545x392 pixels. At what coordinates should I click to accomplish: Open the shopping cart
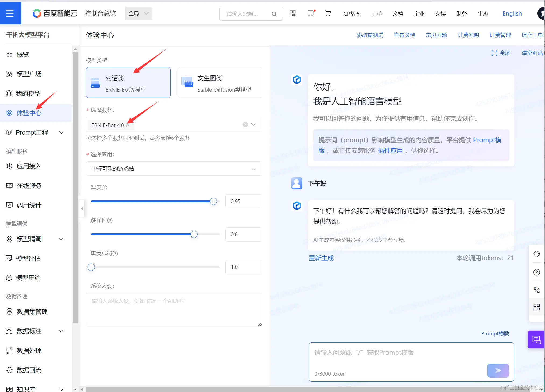pos(328,13)
